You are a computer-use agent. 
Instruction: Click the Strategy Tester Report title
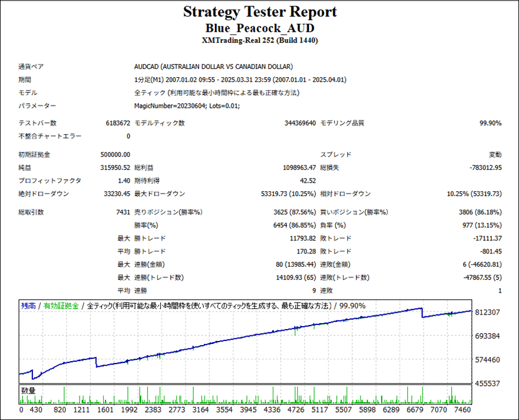point(259,12)
